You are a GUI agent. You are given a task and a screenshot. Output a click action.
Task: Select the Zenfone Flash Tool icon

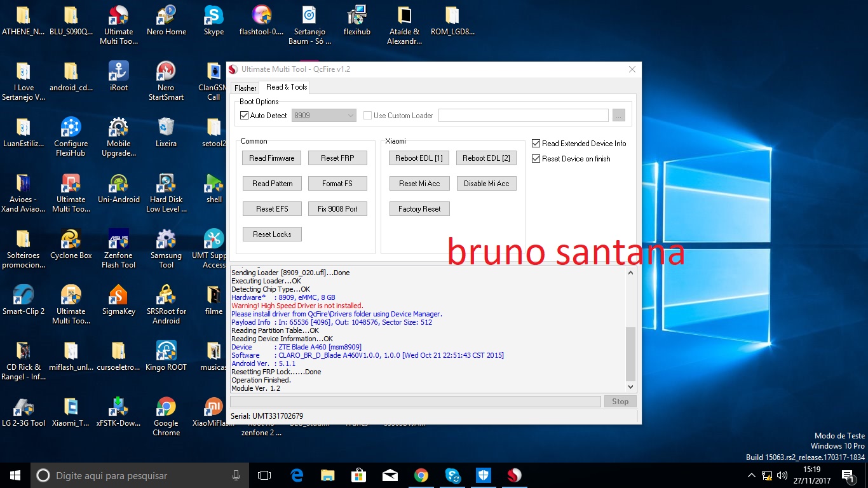click(x=119, y=249)
